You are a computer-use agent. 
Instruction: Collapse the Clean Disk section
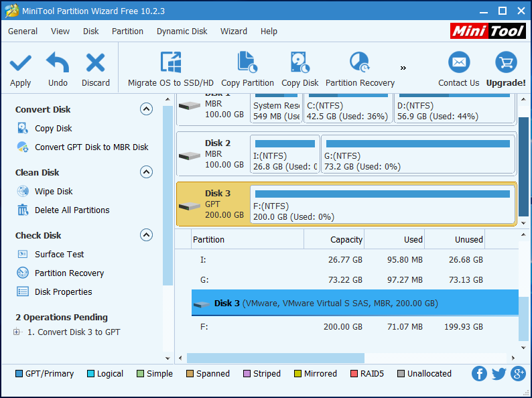point(146,172)
